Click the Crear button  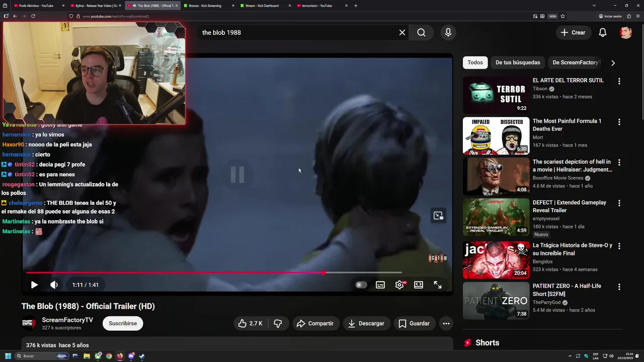point(574,33)
